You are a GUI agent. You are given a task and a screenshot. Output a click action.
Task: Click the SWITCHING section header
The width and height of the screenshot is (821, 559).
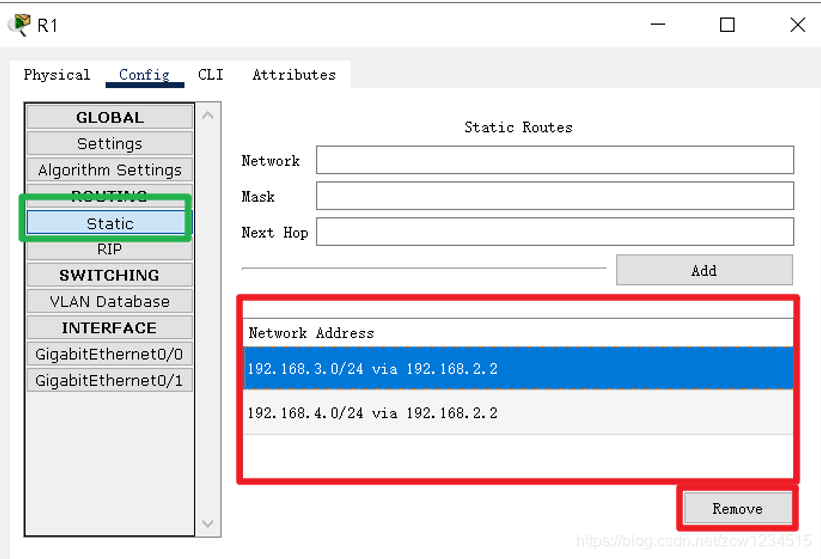[110, 275]
